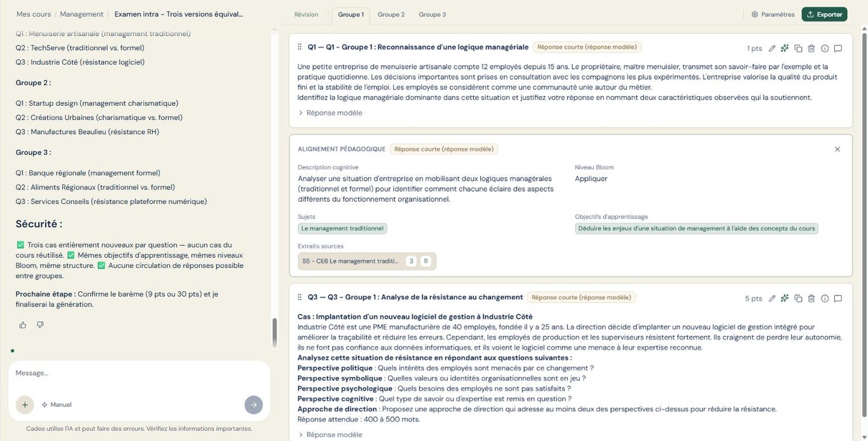Viewport: 868px width, 441px height.
Task: Click the chat panel scrollbar thumb
Action: (x=275, y=333)
